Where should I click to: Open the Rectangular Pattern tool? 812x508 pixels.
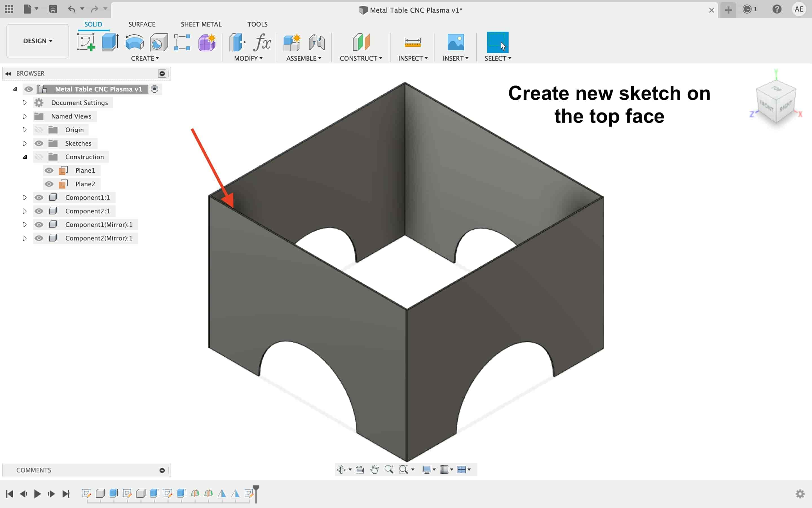point(182,42)
